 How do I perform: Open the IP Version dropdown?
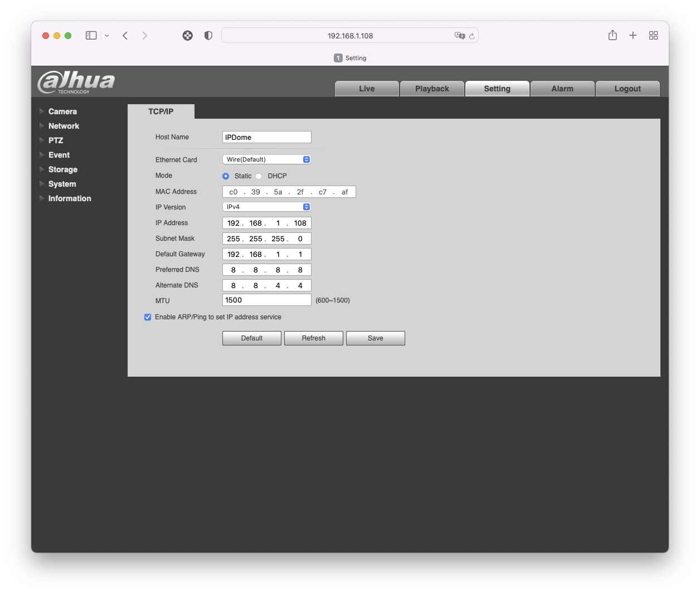pyautogui.click(x=267, y=207)
